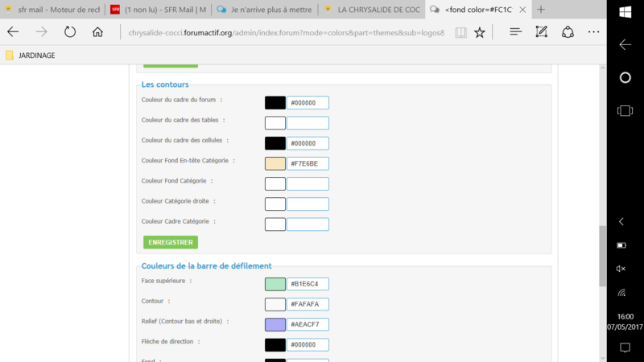
Task: Click the share icon in toolbar
Action: tap(568, 32)
